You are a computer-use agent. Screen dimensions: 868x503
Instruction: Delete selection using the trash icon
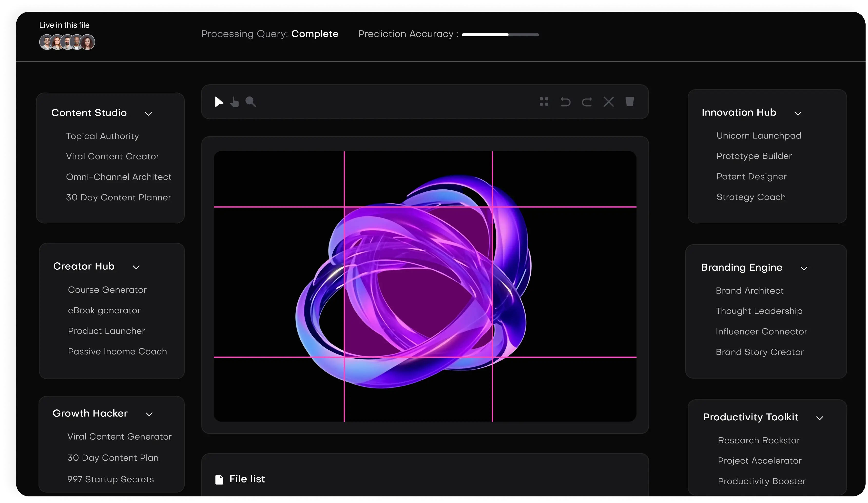[630, 102]
